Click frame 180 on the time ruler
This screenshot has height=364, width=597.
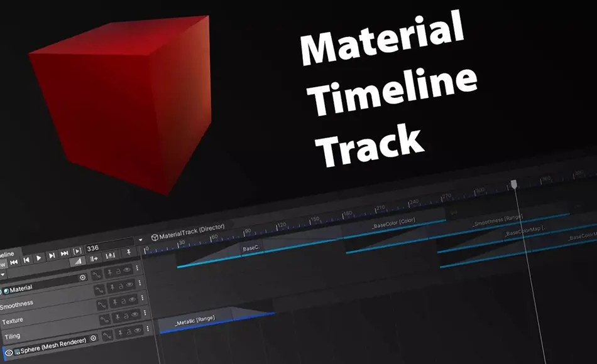pos(348,214)
